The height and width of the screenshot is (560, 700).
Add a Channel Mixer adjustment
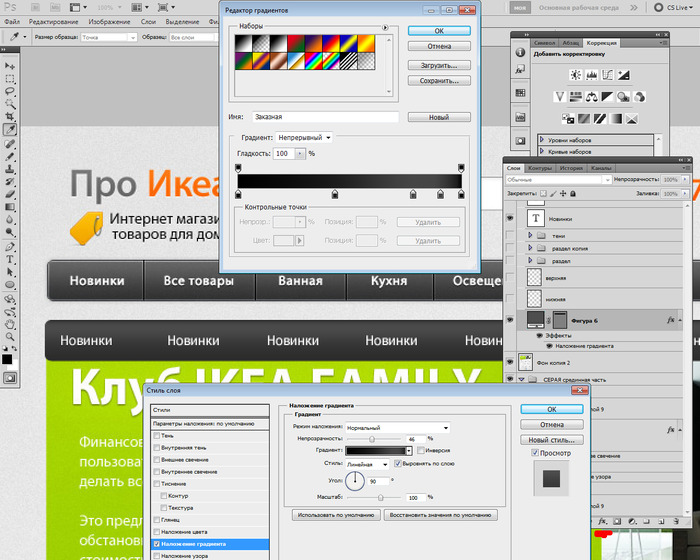coord(639,96)
